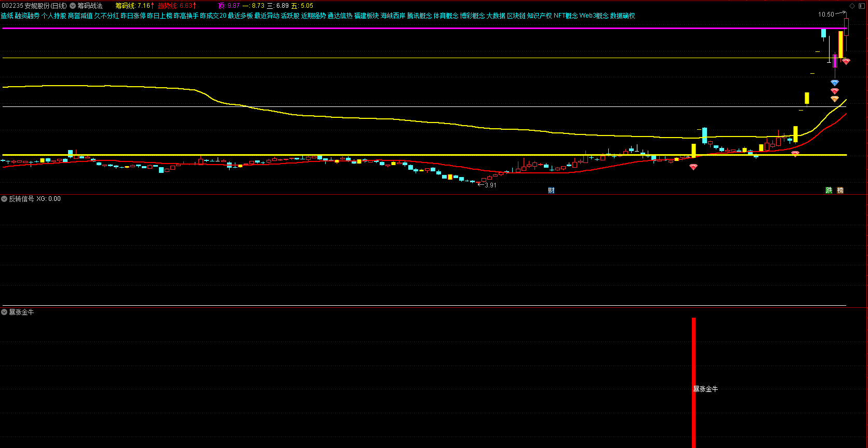Open the NFT概念 concept tag
Viewport: 868px width, 448px height.
[566, 16]
